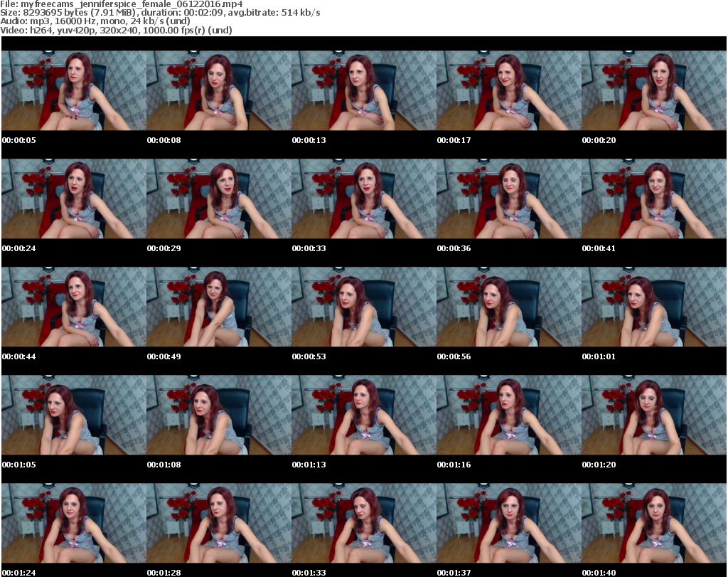
Task: Choose the video frame at 00:01:24
Action: (74, 523)
